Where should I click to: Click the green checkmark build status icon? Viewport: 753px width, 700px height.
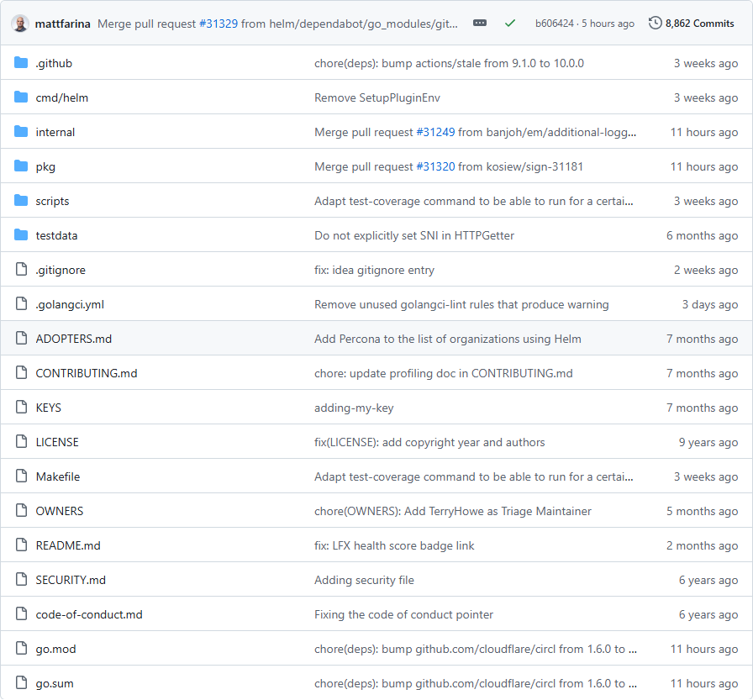pyautogui.click(x=510, y=24)
